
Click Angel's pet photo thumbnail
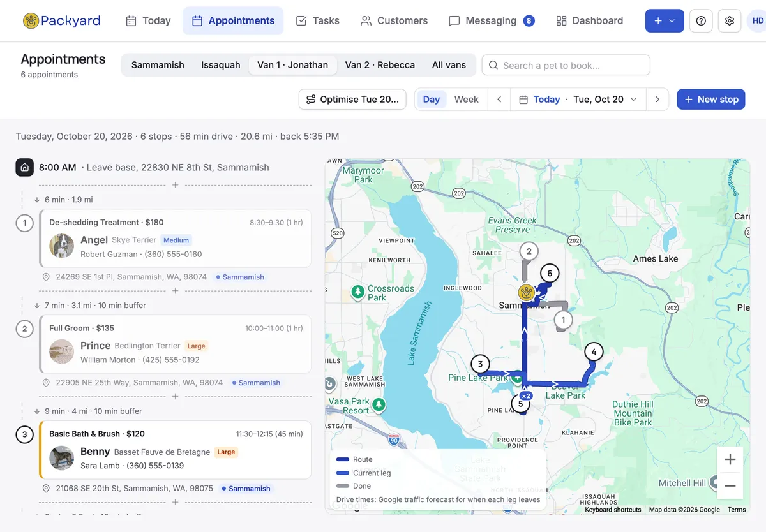click(x=62, y=246)
